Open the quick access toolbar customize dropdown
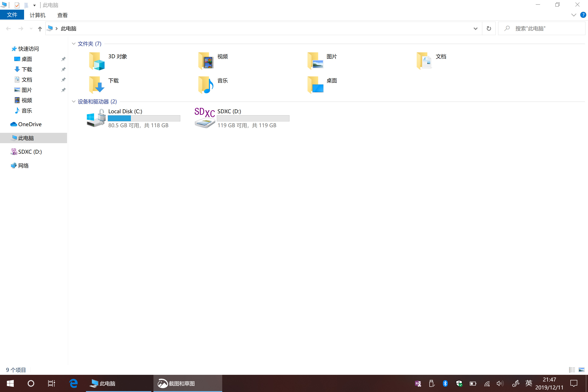Viewport: 588px width, 392px height. click(x=35, y=5)
